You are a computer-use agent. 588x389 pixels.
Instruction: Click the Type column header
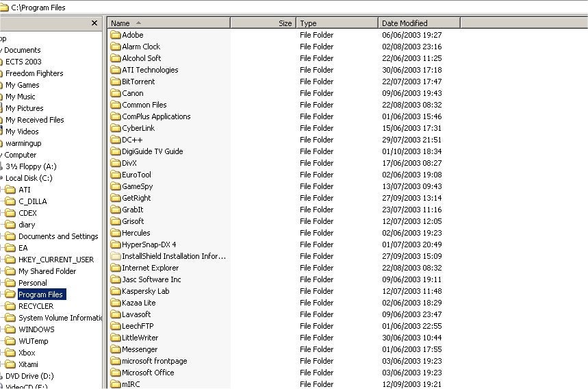[x=337, y=23]
